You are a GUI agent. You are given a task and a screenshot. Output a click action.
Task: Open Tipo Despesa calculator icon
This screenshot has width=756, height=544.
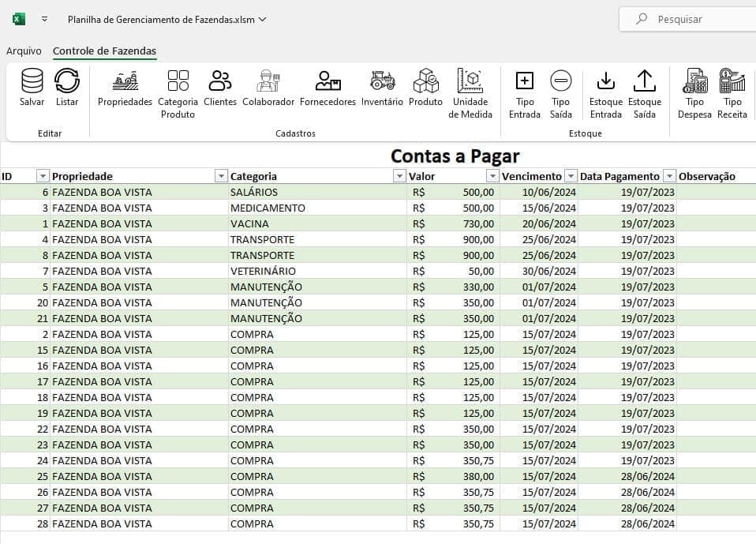[694, 81]
